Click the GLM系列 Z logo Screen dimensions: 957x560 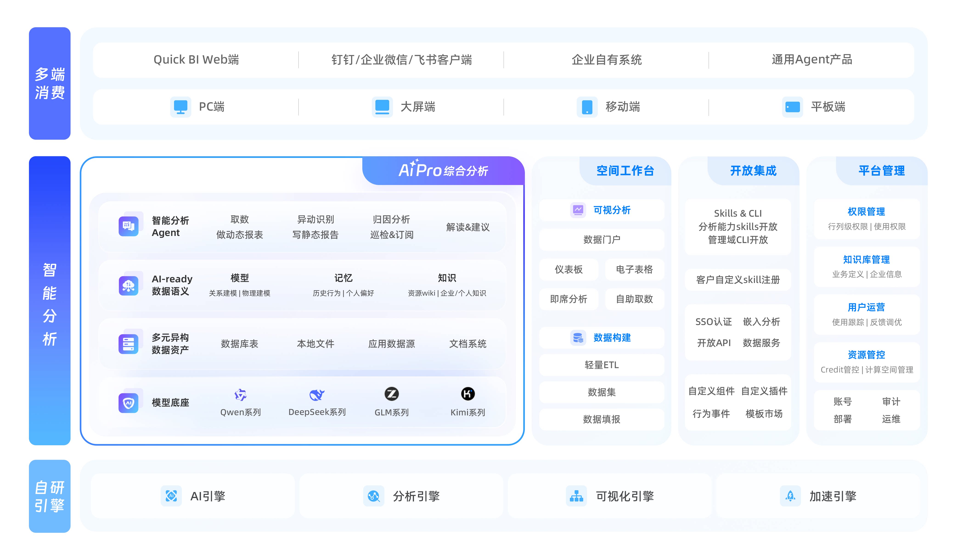391,394
